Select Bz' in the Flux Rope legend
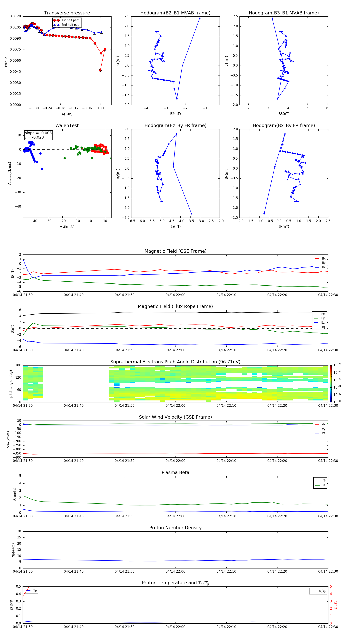 (x=320, y=323)
